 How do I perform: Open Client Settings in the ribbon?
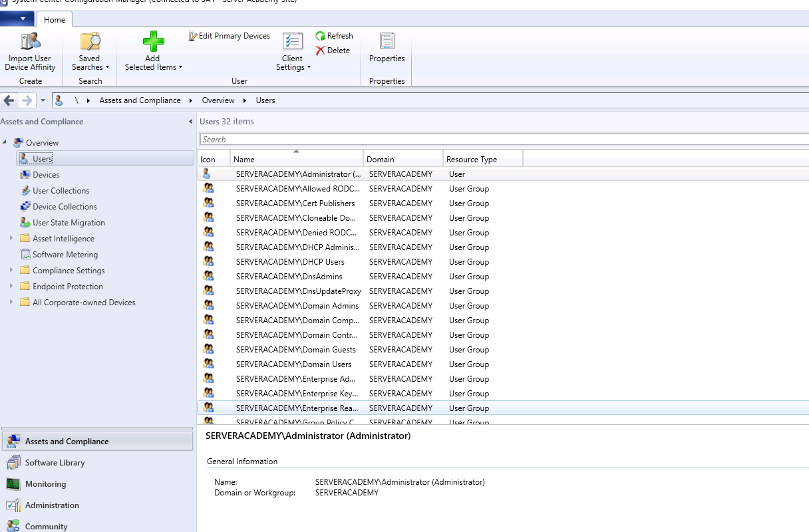click(293, 51)
